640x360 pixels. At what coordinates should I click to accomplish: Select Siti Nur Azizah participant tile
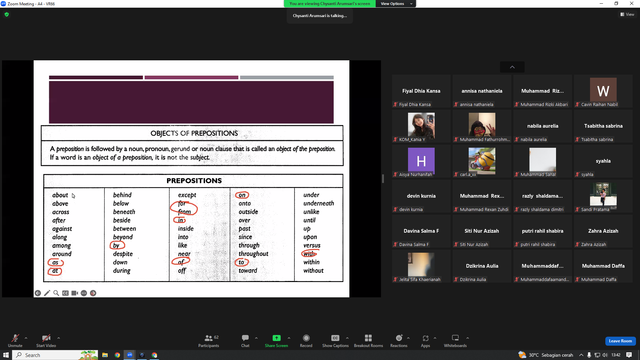(x=482, y=231)
